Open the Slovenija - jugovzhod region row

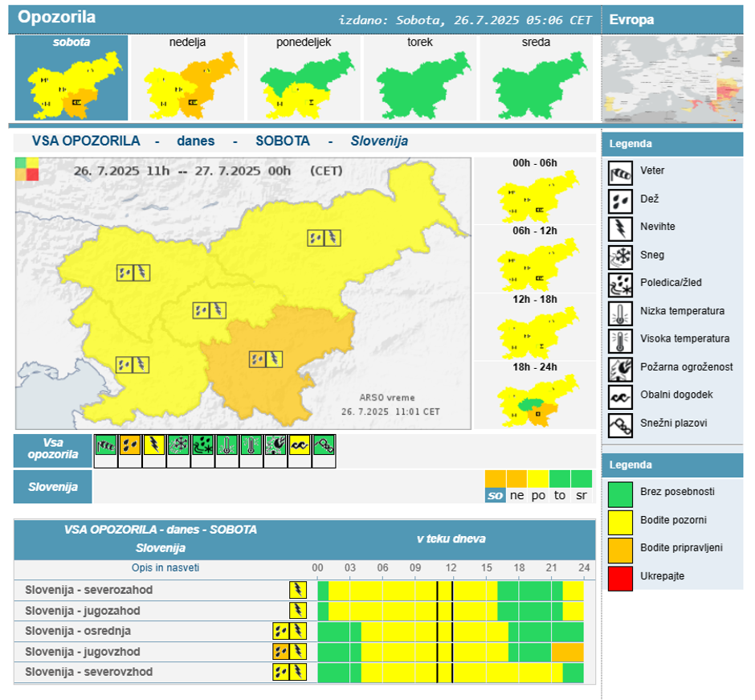83,651
